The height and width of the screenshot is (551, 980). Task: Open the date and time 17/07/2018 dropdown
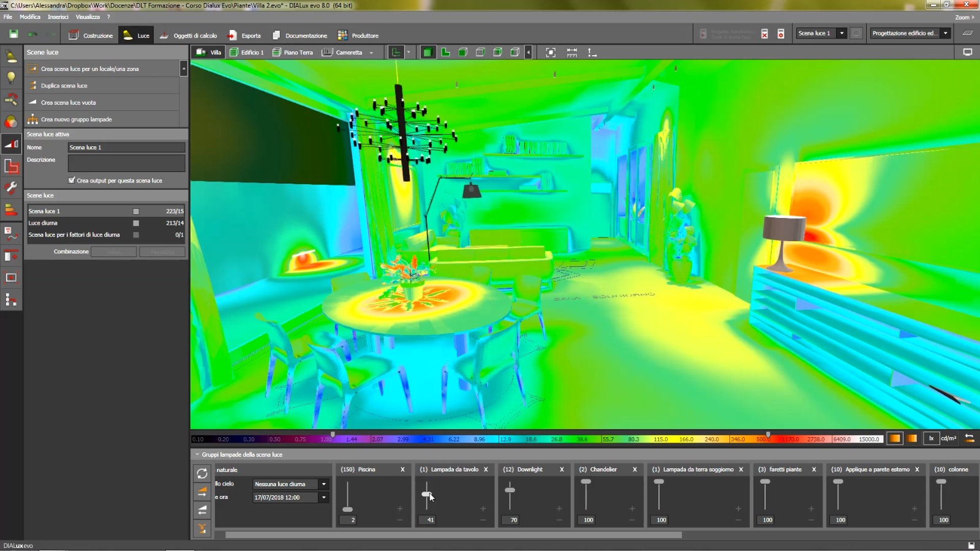click(323, 498)
